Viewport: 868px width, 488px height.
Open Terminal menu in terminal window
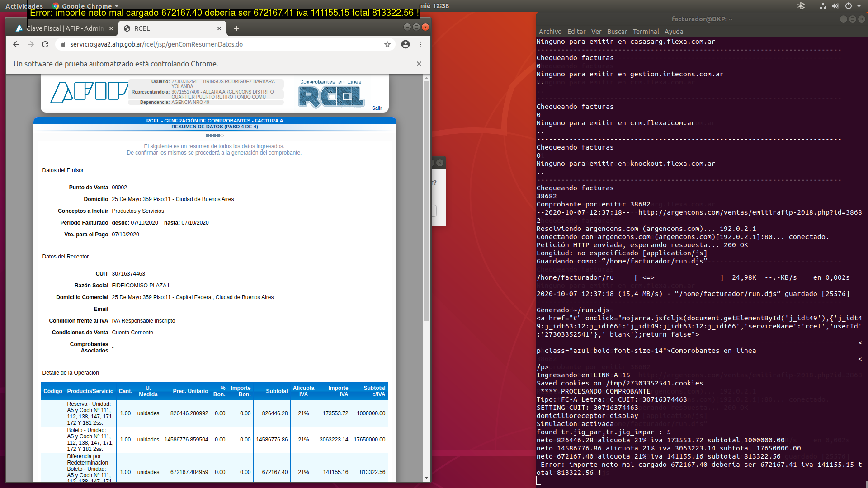pyautogui.click(x=646, y=32)
